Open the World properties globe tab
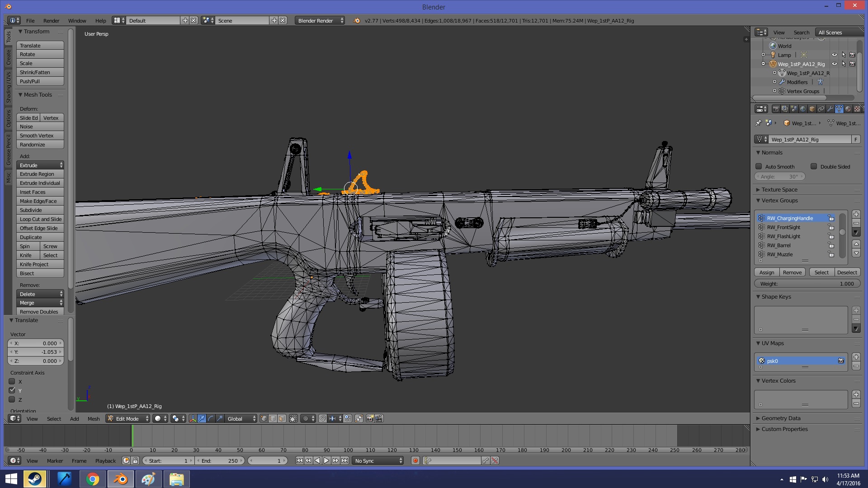The image size is (868, 488). pyautogui.click(x=803, y=109)
